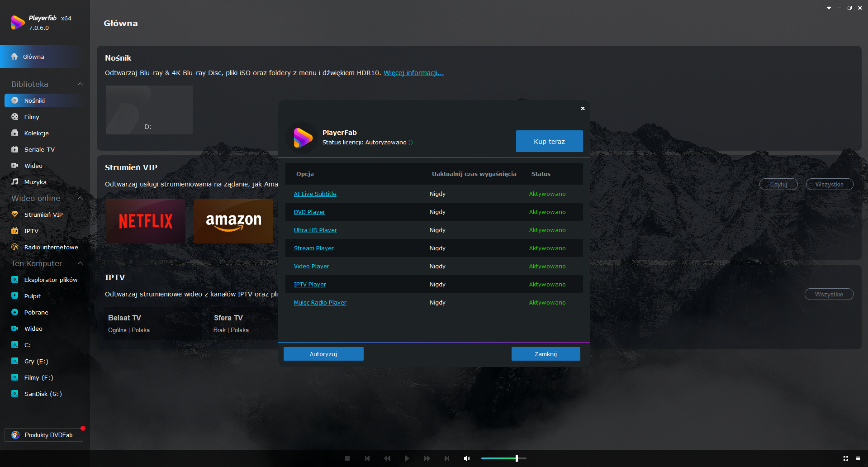Click the Kolekcje icon in the sidebar
Image resolution: width=868 pixels, height=467 pixels.
15,133
